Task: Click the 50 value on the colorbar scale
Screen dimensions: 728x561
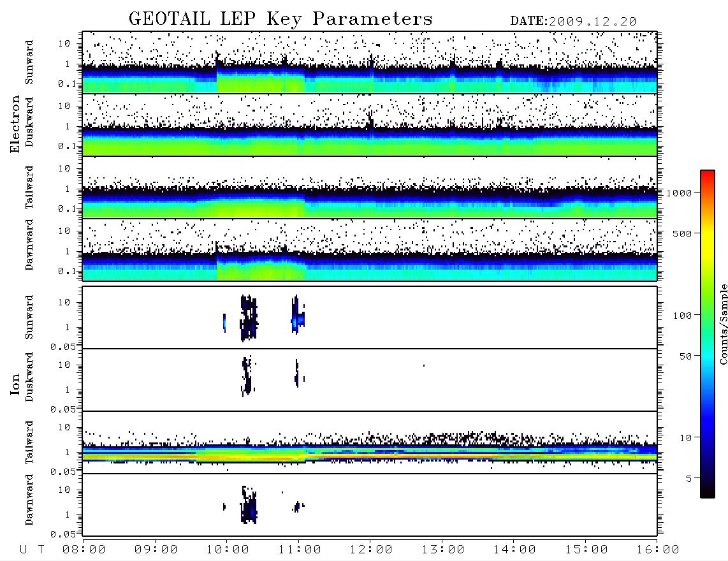Action: pyautogui.click(x=685, y=356)
